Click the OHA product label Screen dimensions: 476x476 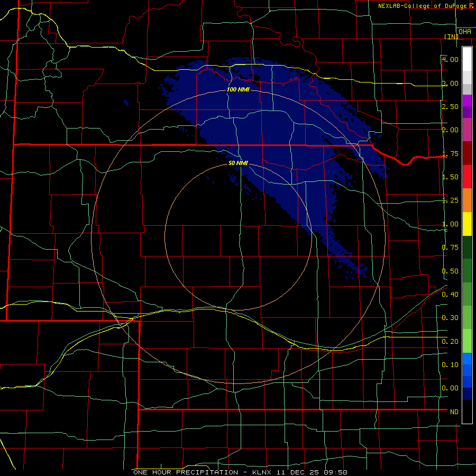[x=465, y=32]
